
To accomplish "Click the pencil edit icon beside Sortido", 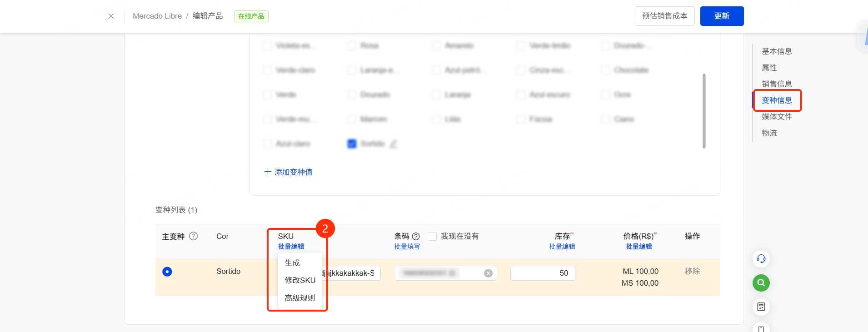I will [394, 144].
